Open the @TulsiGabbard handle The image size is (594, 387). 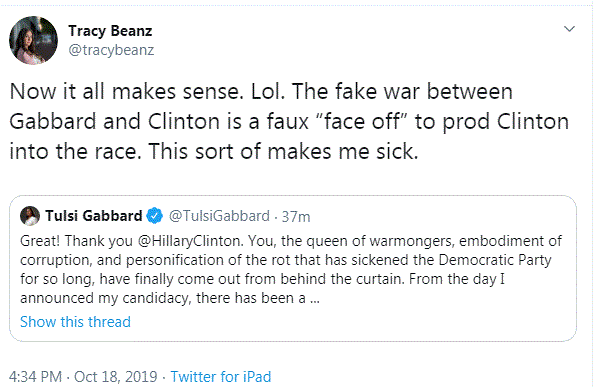[x=219, y=216]
